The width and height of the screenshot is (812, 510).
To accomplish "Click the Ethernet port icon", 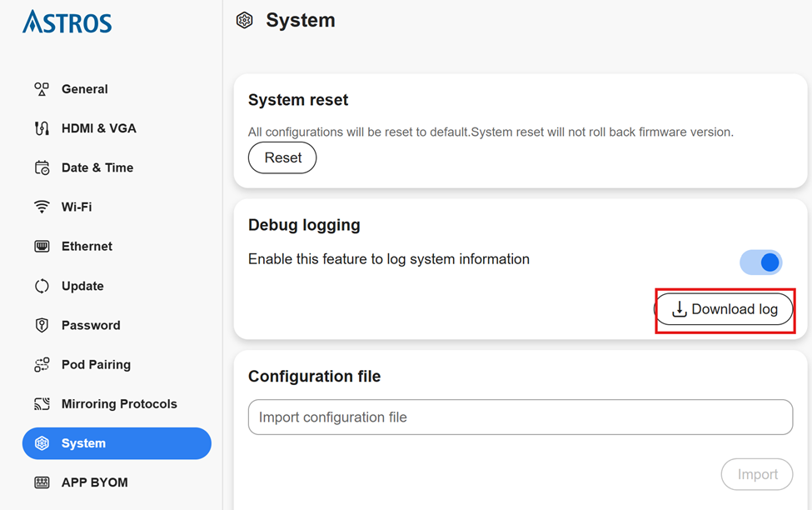I will (42, 247).
